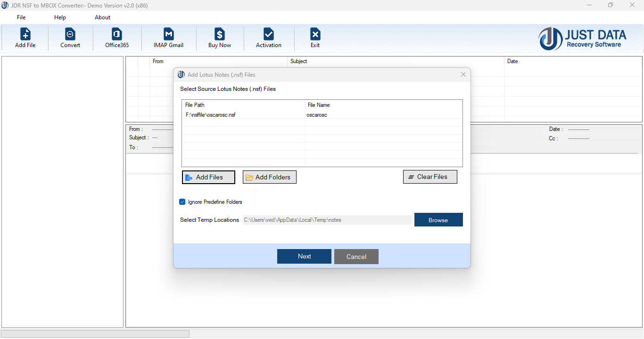Open the Help menu
The height and width of the screenshot is (339, 644).
60,17
